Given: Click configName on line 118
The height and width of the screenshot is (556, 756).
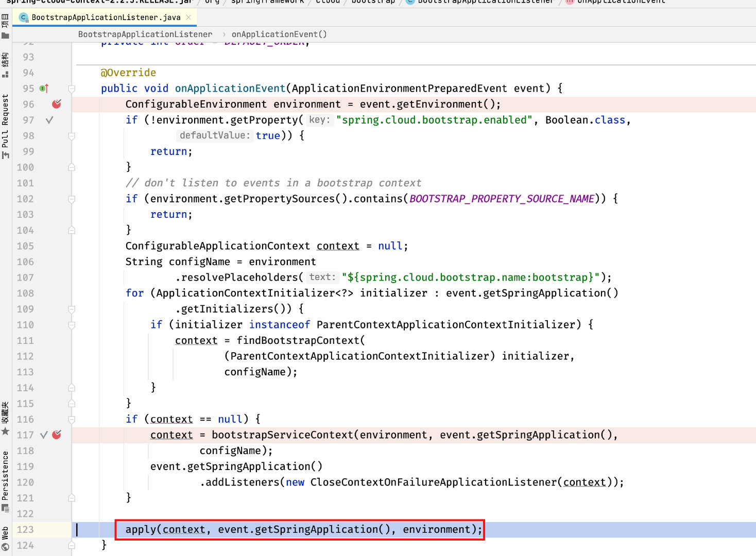Looking at the screenshot, I should [x=230, y=450].
